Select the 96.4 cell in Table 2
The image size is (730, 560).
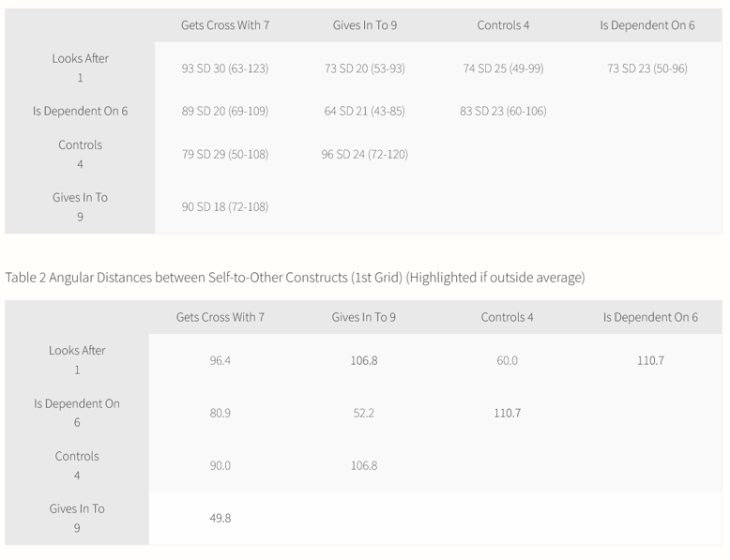[221, 360]
